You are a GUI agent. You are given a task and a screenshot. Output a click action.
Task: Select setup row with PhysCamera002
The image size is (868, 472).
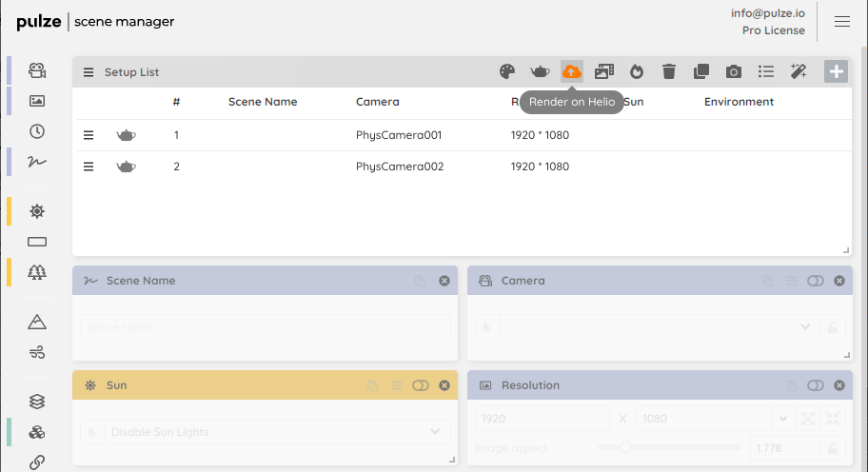click(399, 167)
